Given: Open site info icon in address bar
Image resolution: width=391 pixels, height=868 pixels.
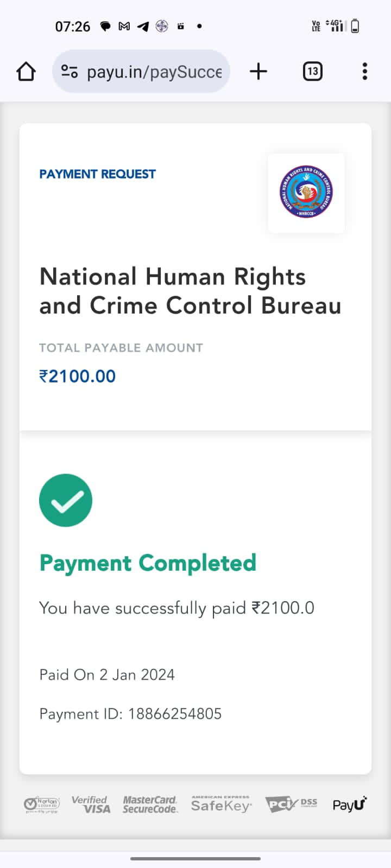Looking at the screenshot, I should tap(70, 72).
